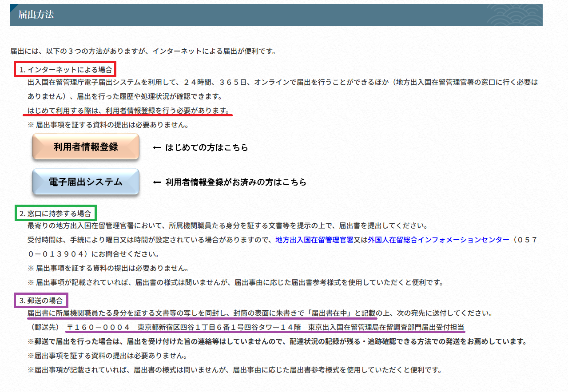Click the arrow beside 利用者情報登録がお済みの方はこちら

click(x=156, y=182)
